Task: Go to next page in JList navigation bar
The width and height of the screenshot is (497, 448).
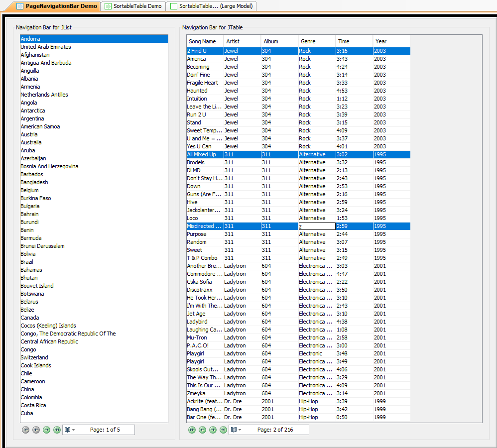Action: point(46,430)
